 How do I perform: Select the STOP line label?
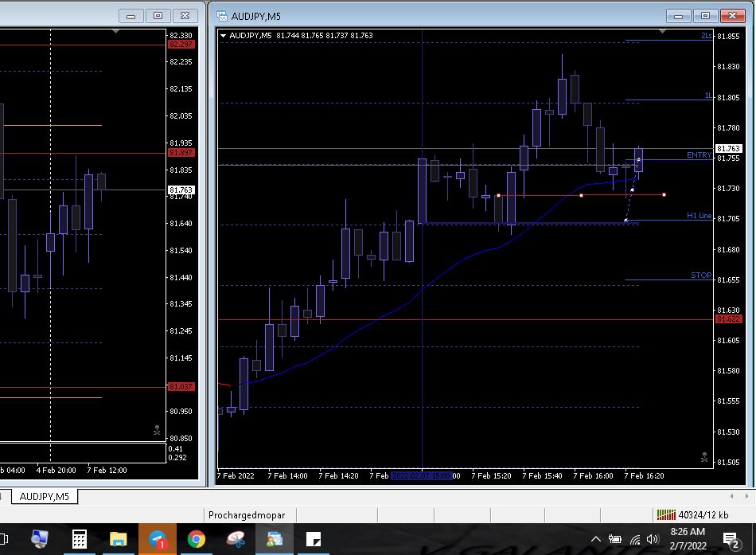[701, 275]
